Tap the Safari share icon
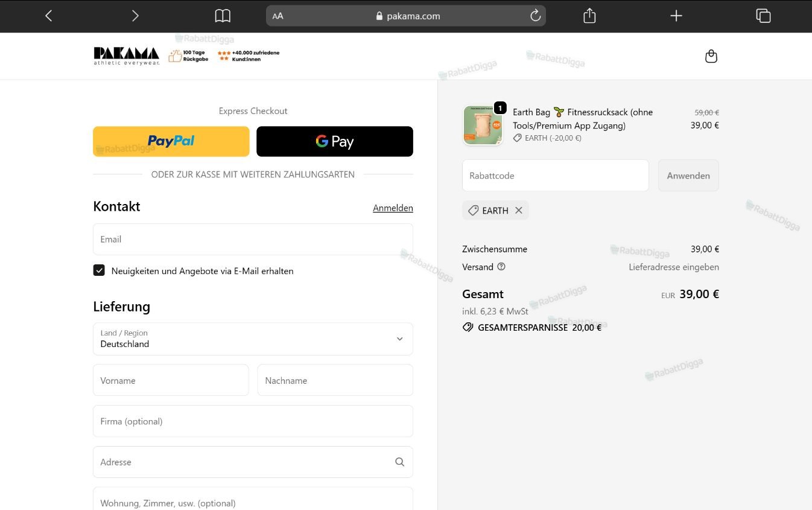Image resolution: width=812 pixels, height=510 pixels. (x=589, y=16)
